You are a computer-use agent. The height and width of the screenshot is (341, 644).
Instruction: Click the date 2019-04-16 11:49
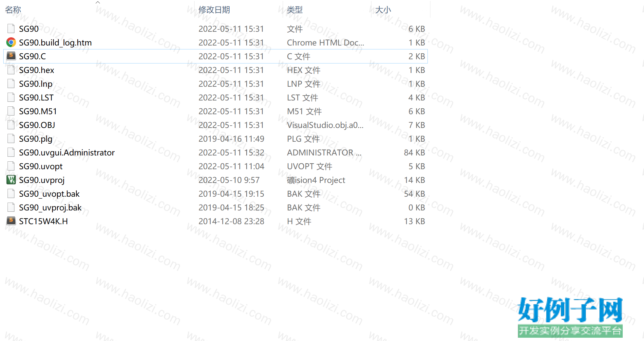231,139
